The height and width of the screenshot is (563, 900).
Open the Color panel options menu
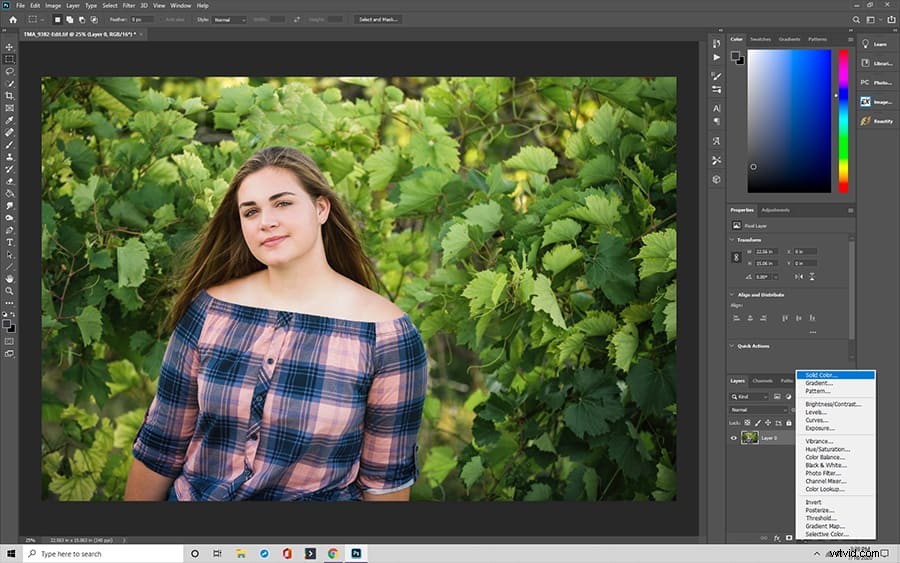[850, 39]
